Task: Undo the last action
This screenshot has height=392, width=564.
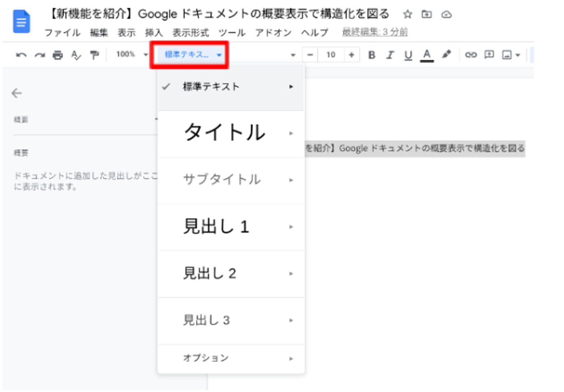Action: [21, 55]
